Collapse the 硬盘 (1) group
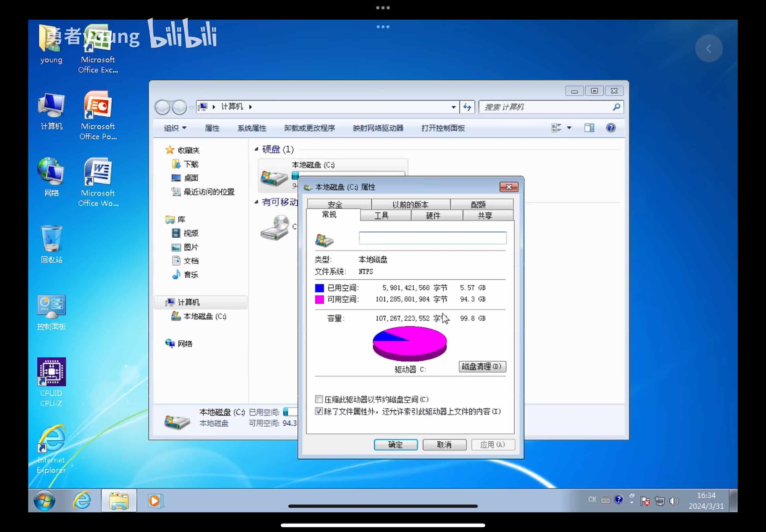Image resolution: width=766 pixels, height=532 pixels. click(256, 149)
